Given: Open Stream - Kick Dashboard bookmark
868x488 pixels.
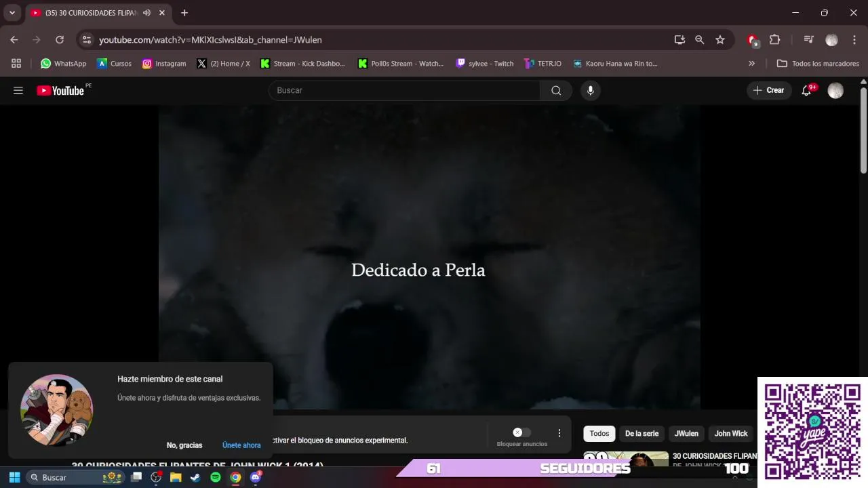Looking at the screenshot, I should click(302, 64).
